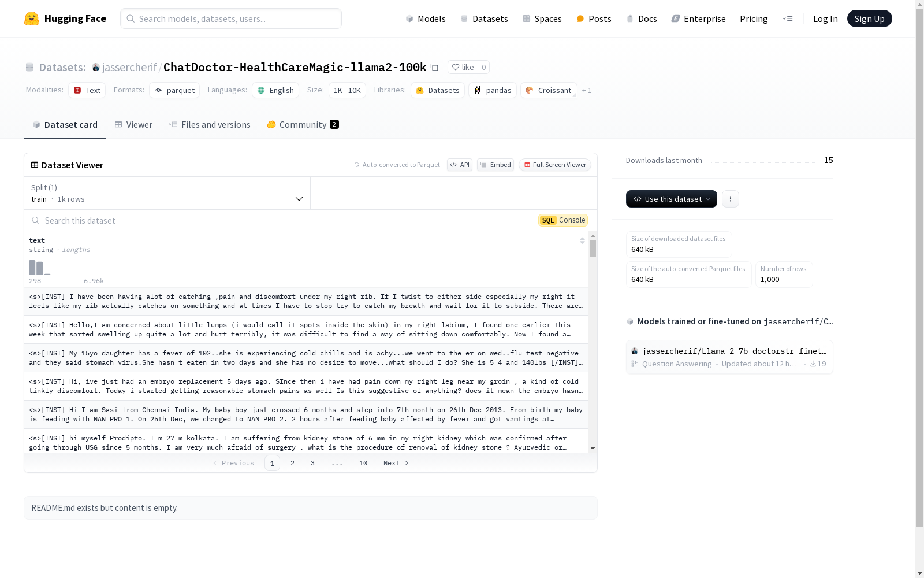The height and width of the screenshot is (578, 924).
Task: Open the SQL Console
Action: [563, 220]
